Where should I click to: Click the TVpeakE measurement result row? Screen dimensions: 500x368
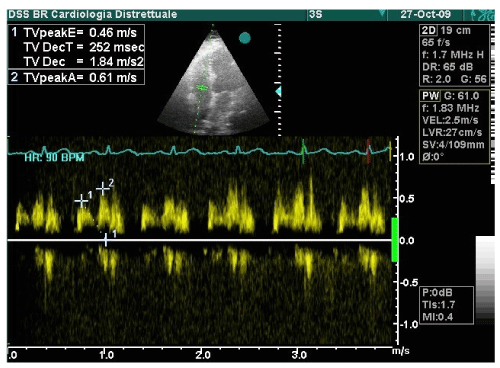point(76,33)
